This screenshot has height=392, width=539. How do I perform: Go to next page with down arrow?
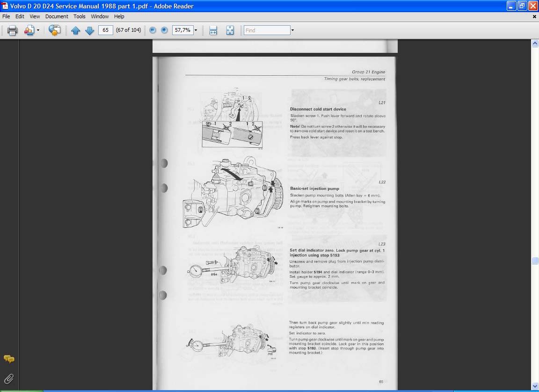tap(89, 30)
